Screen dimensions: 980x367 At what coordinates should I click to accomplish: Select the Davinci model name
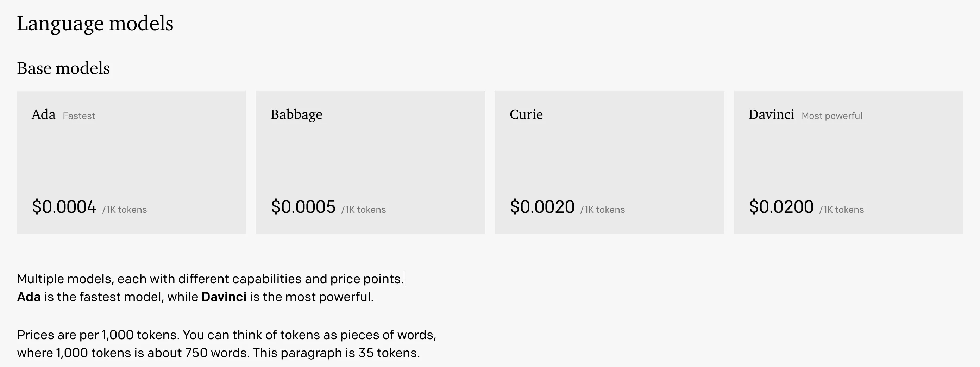coord(771,114)
